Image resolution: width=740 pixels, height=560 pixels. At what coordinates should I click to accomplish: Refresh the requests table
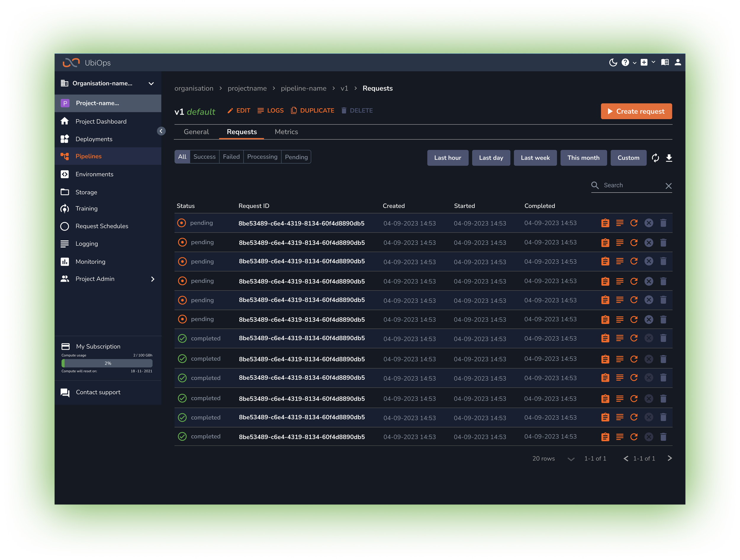655,158
